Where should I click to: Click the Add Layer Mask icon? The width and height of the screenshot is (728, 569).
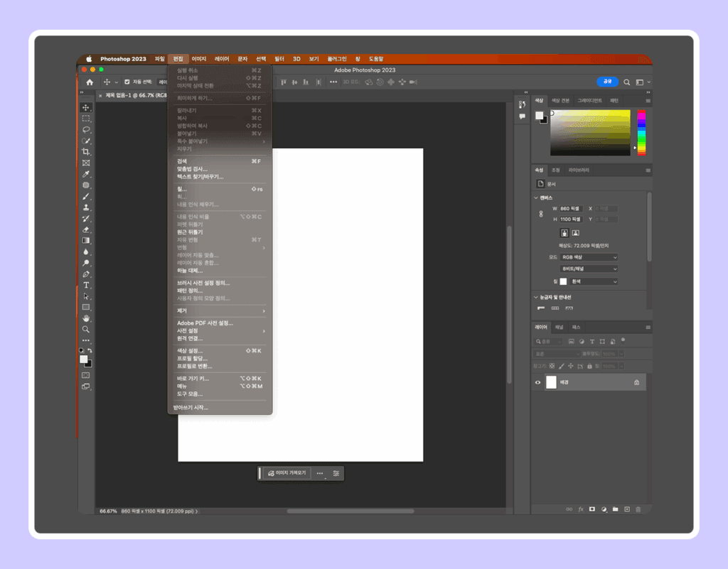pyautogui.click(x=592, y=509)
